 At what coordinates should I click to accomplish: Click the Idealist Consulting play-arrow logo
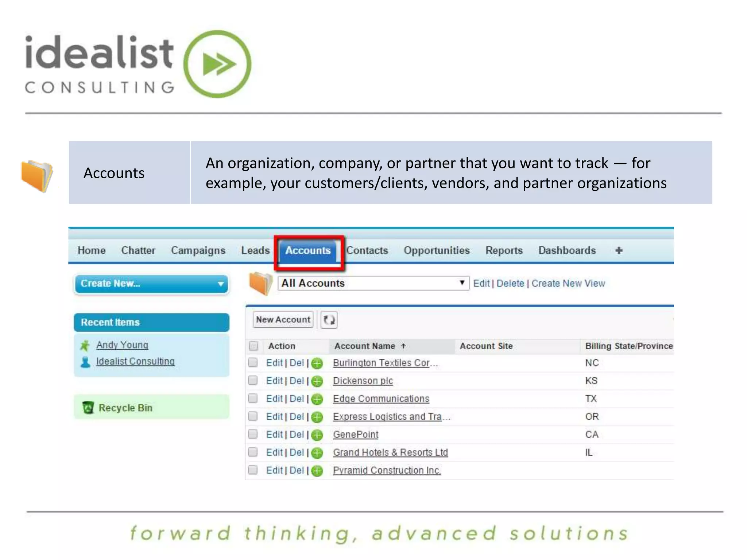click(x=217, y=64)
